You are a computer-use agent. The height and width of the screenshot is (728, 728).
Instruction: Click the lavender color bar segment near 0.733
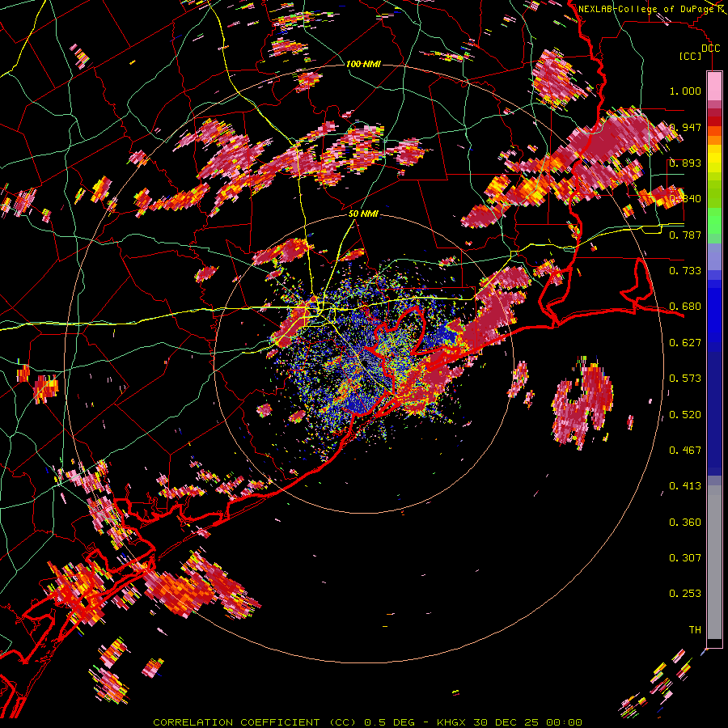tap(714, 256)
